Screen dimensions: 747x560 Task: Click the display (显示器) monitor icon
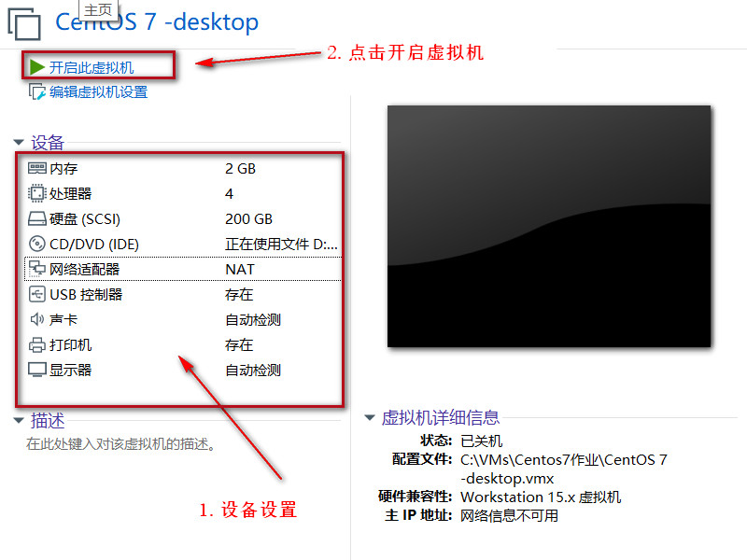[37, 370]
